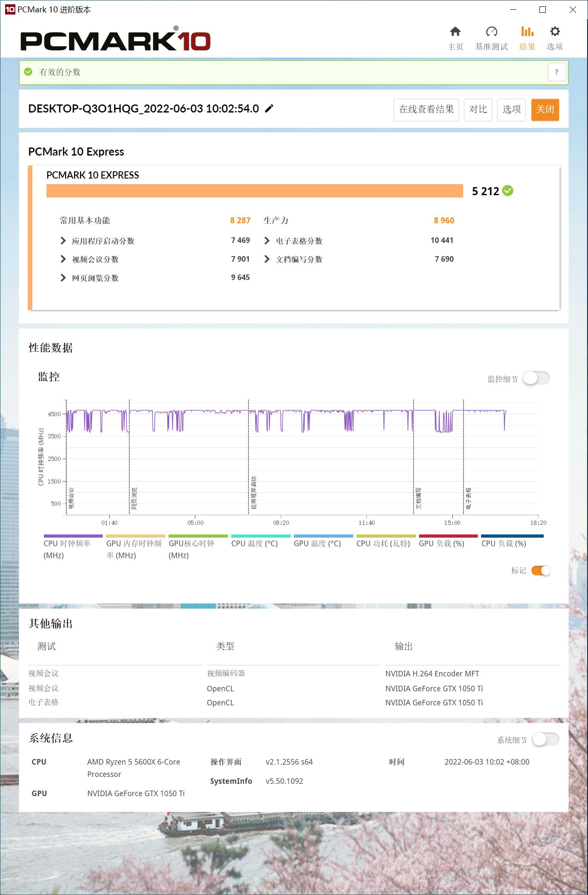
Task: Click NVIDIA H.264 Encoder MFT output
Action: tap(432, 674)
